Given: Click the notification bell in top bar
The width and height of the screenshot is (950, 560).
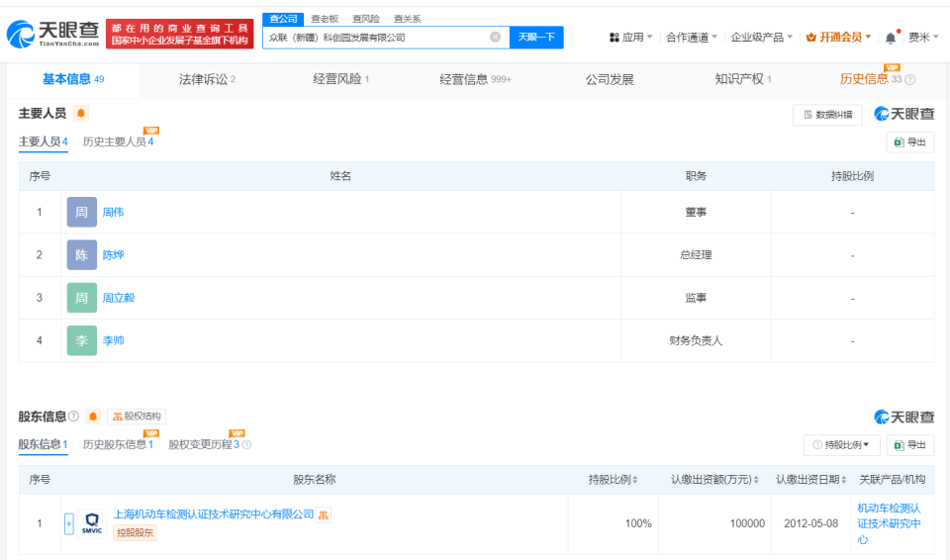Looking at the screenshot, I should point(891,38).
